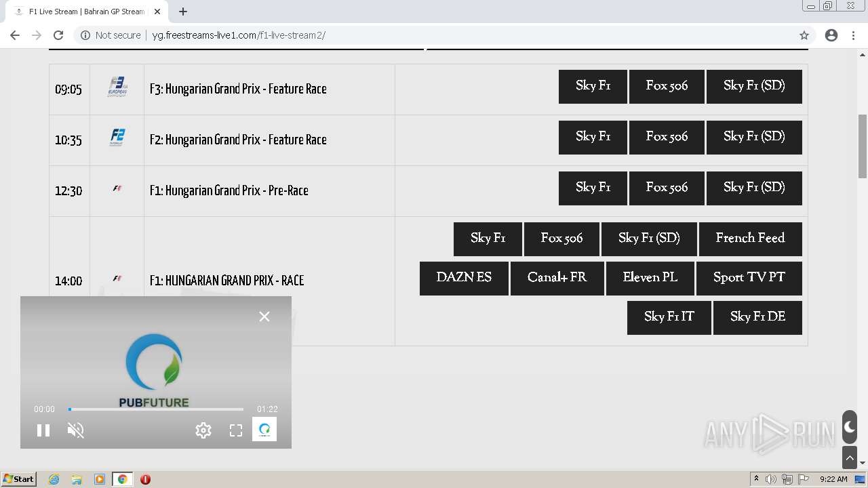
Task: Open the Sky F1 DE stream
Action: coord(757,318)
